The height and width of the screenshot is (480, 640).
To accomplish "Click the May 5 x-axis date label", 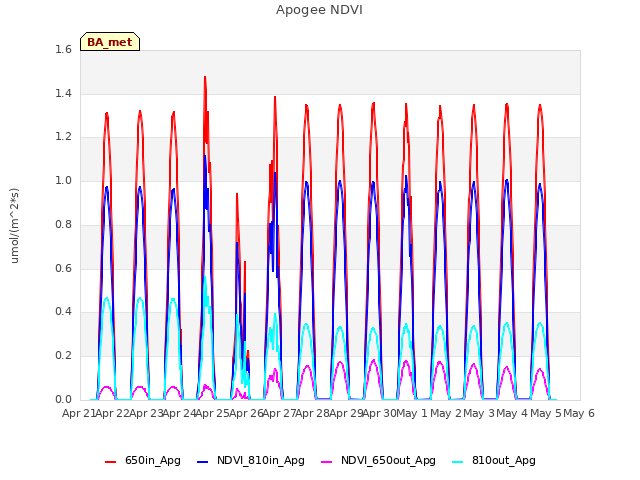I will point(546,413).
